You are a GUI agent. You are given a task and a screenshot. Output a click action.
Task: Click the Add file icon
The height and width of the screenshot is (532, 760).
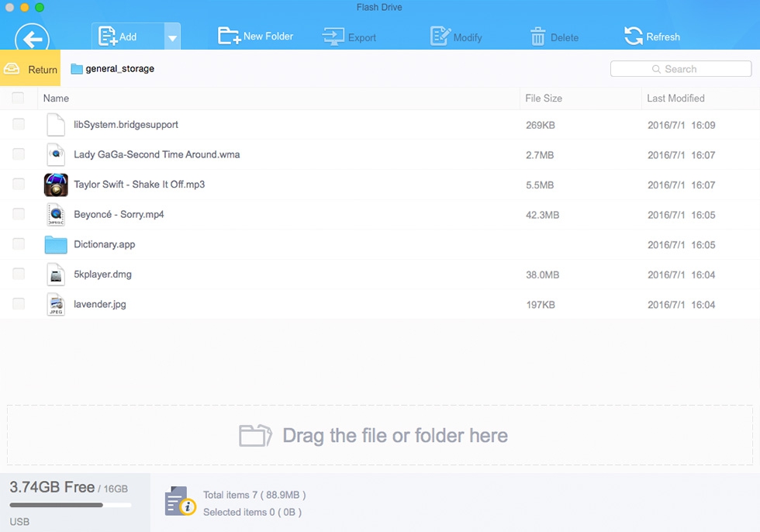click(107, 36)
